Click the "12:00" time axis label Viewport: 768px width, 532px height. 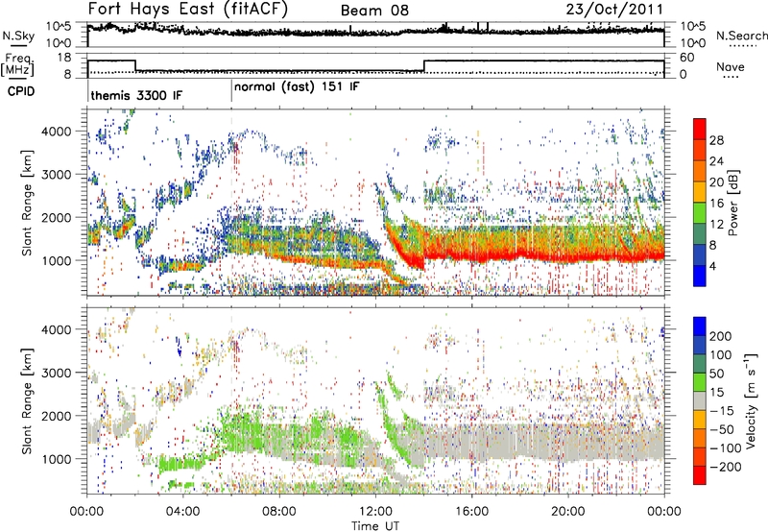tap(375, 511)
